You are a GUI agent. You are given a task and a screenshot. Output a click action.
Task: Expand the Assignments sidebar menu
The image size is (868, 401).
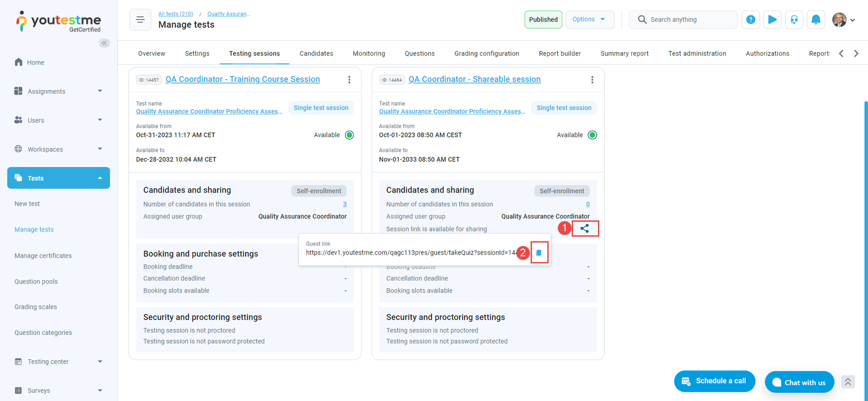[x=58, y=91]
